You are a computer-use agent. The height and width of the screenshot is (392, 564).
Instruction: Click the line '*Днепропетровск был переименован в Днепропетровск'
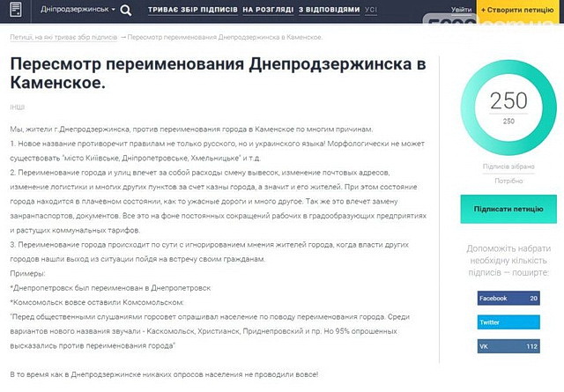coord(110,288)
